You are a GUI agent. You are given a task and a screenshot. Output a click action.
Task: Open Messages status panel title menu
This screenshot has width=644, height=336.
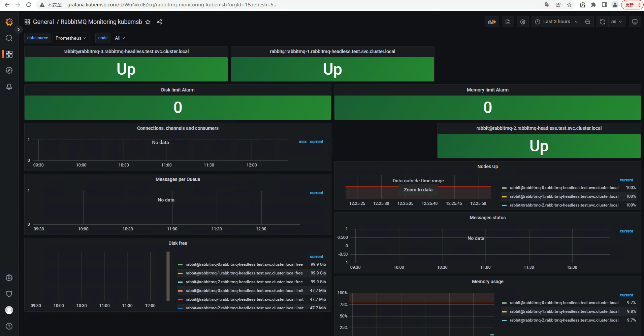pyautogui.click(x=488, y=218)
